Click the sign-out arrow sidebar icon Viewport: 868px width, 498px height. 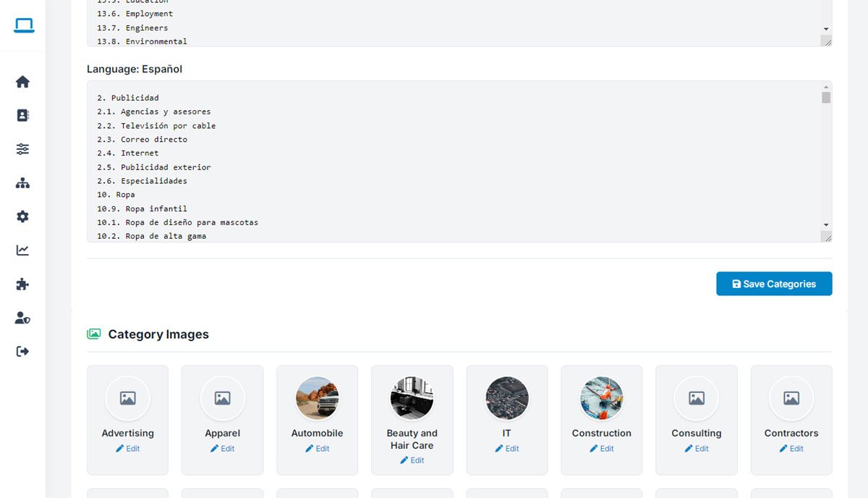click(x=23, y=351)
